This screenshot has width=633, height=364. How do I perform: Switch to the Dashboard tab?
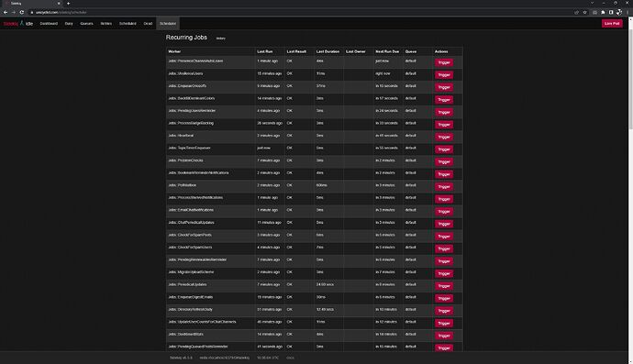pyautogui.click(x=49, y=24)
